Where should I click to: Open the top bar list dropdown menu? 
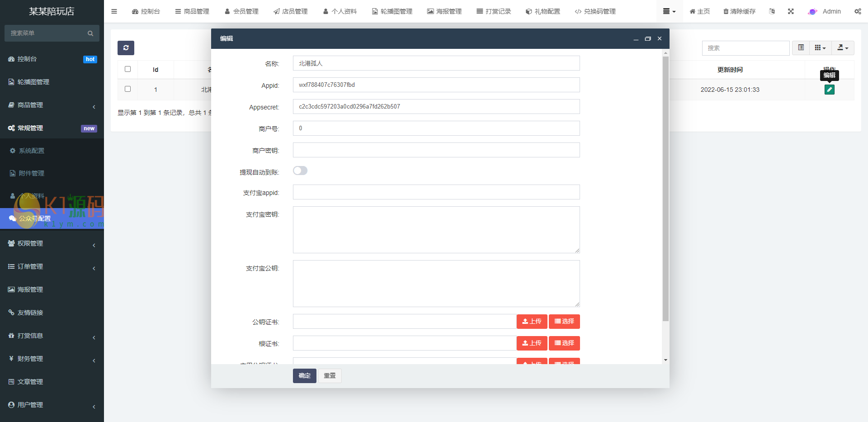point(669,11)
